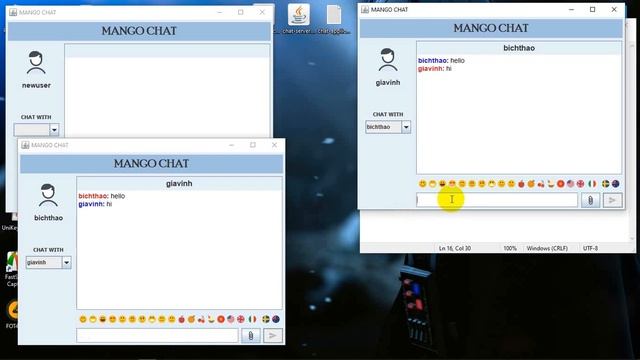This screenshot has height=360, width=640.
Task: Pick the Vietnam flag emoji in bichthao's window
Action: click(221, 319)
